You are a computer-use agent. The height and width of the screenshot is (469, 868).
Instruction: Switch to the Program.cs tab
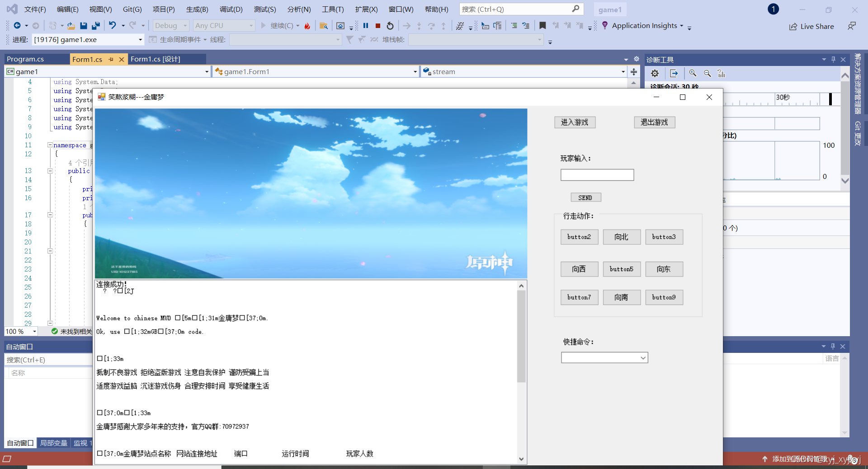tap(25, 59)
